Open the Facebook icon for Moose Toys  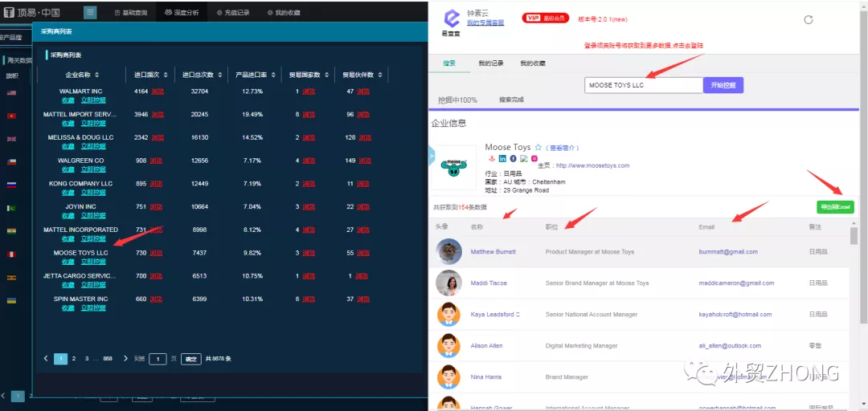(x=513, y=158)
